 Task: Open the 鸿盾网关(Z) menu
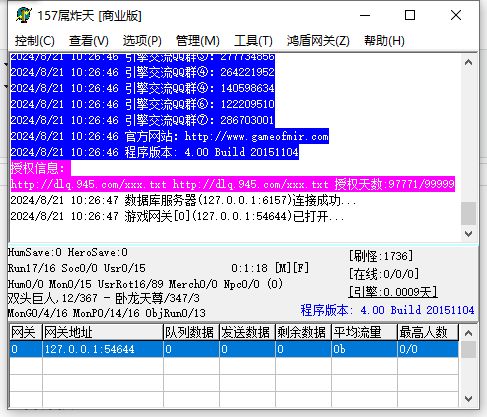[318, 41]
